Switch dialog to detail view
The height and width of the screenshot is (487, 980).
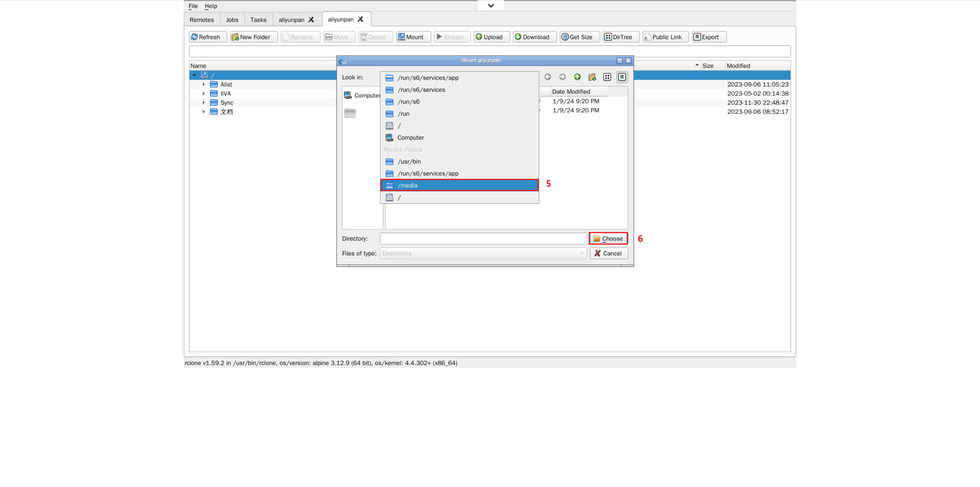click(622, 77)
